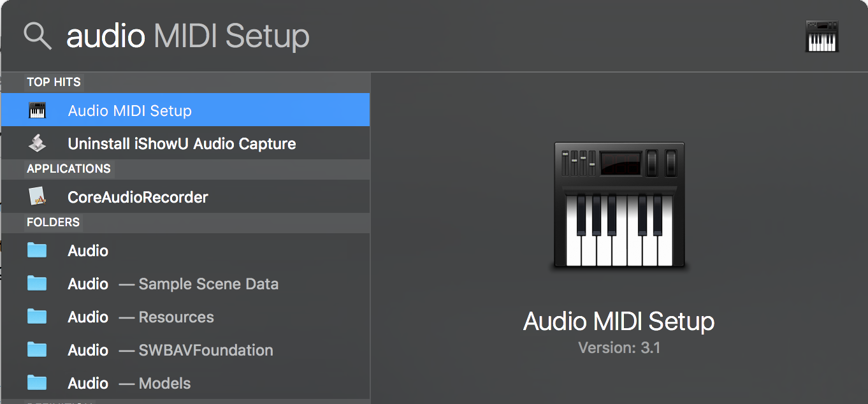This screenshot has height=404, width=868.
Task: Click the Uninstall iShowU Audio Capture installer icon
Action: coord(38,143)
